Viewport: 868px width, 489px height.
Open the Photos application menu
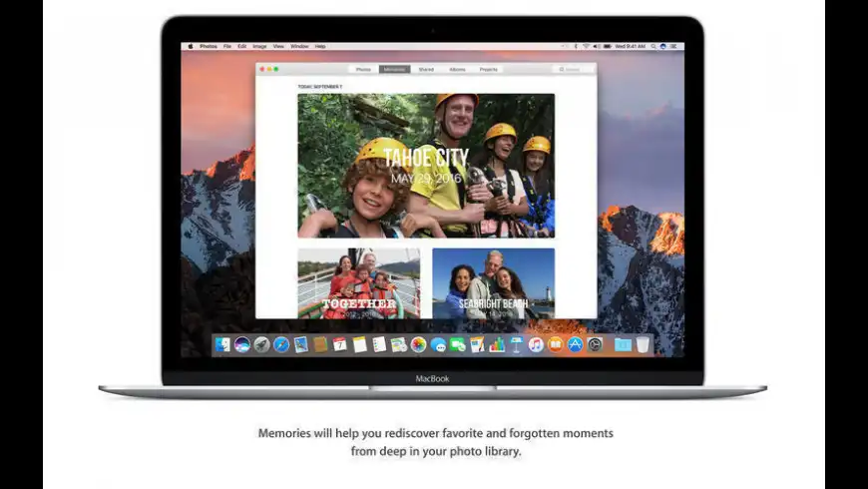[209, 47]
